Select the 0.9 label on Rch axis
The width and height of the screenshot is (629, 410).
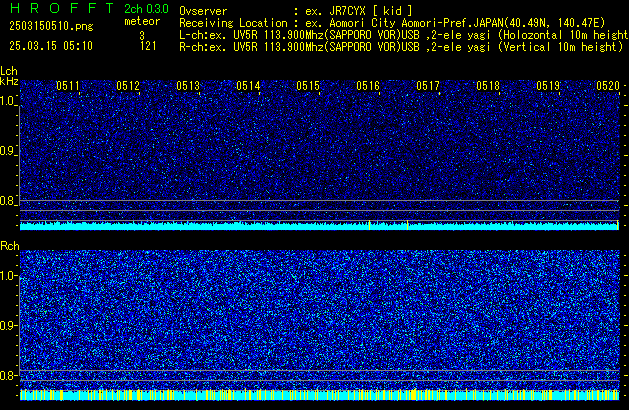click(9, 325)
